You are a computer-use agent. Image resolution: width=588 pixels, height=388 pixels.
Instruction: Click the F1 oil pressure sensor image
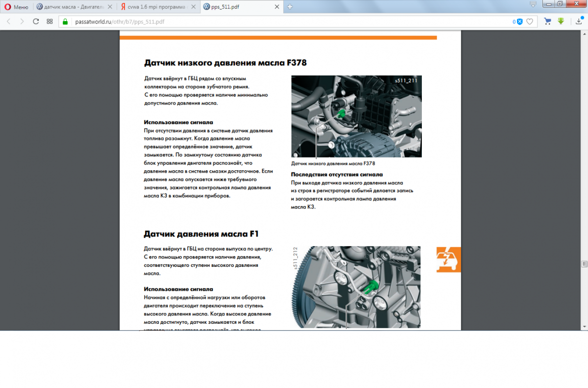[x=356, y=287]
